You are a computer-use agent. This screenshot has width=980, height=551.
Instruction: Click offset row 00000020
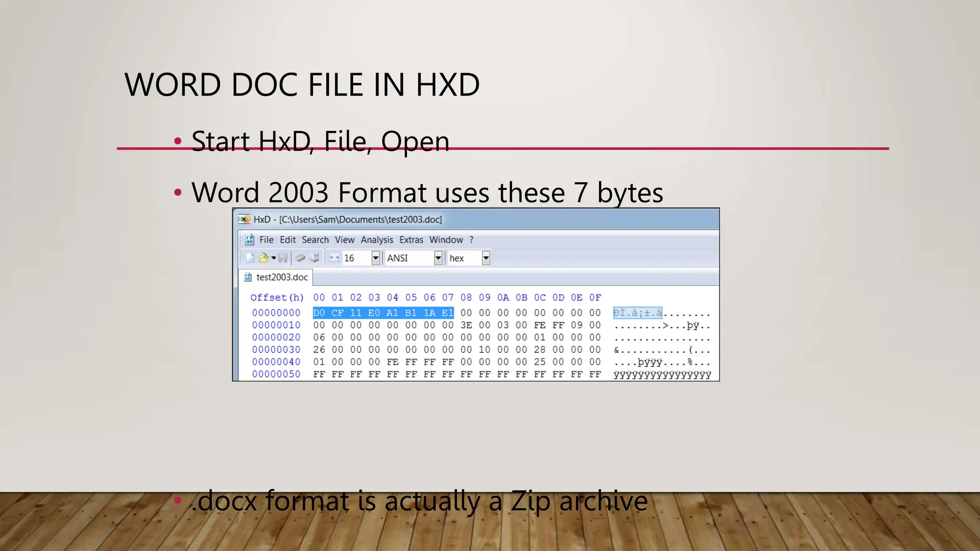point(276,337)
